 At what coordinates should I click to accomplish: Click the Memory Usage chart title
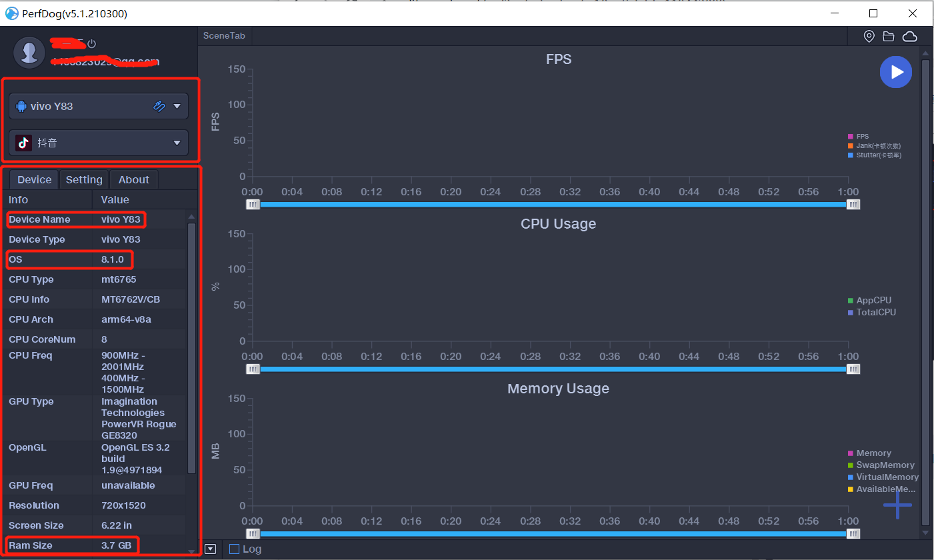click(559, 388)
